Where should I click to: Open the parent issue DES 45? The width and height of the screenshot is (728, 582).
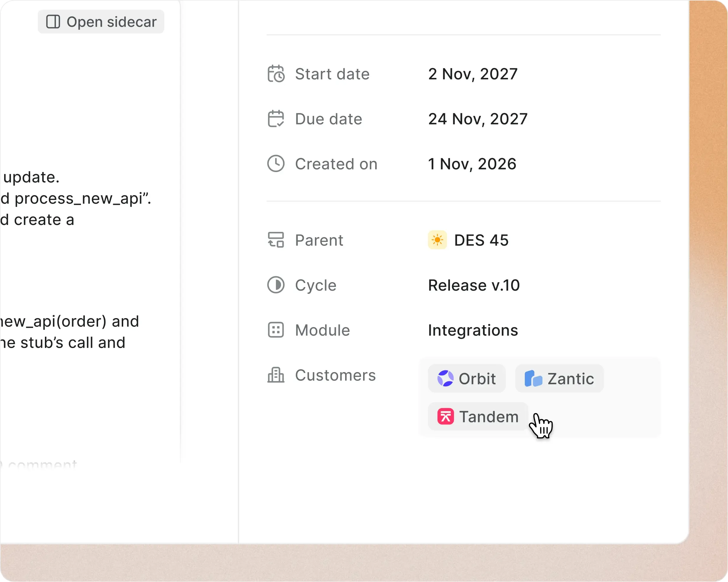pyautogui.click(x=481, y=240)
